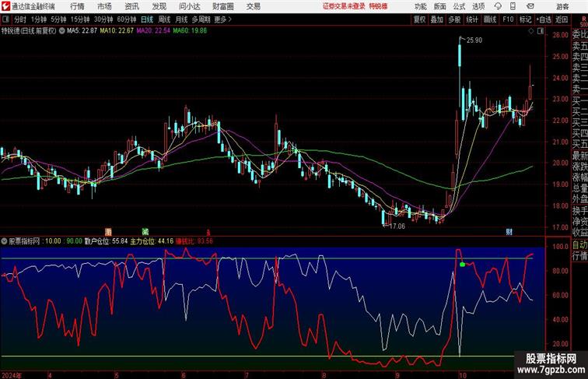Open the 行情 menu
588x379 pixels.
[78, 6]
